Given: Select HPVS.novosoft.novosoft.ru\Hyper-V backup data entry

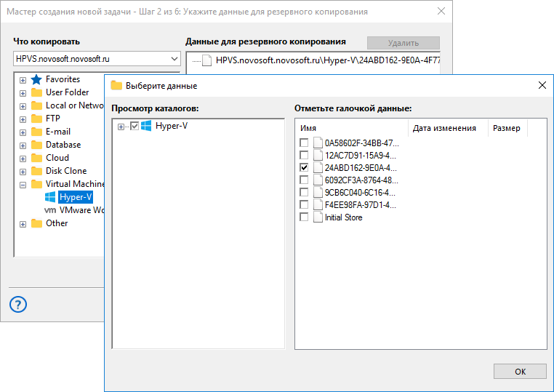Looking at the screenshot, I should [x=328, y=60].
